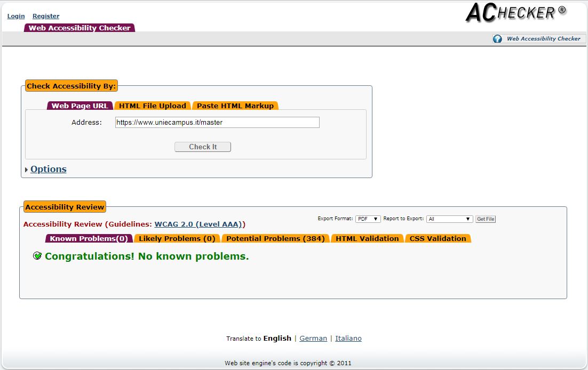588x370 pixels.
Task: Expand the Options disclosure triangle
Action: tap(26, 170)
